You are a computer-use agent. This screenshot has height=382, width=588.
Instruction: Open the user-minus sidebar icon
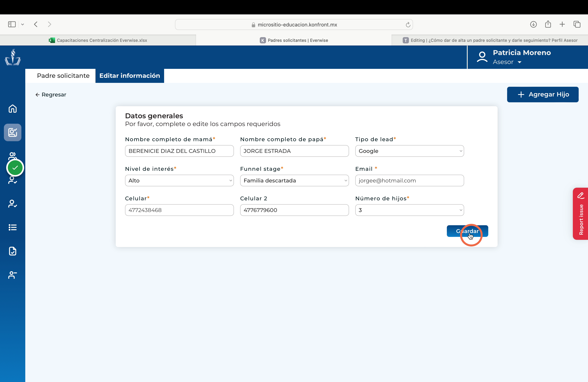pyautogui.click(x=13, y=275)
